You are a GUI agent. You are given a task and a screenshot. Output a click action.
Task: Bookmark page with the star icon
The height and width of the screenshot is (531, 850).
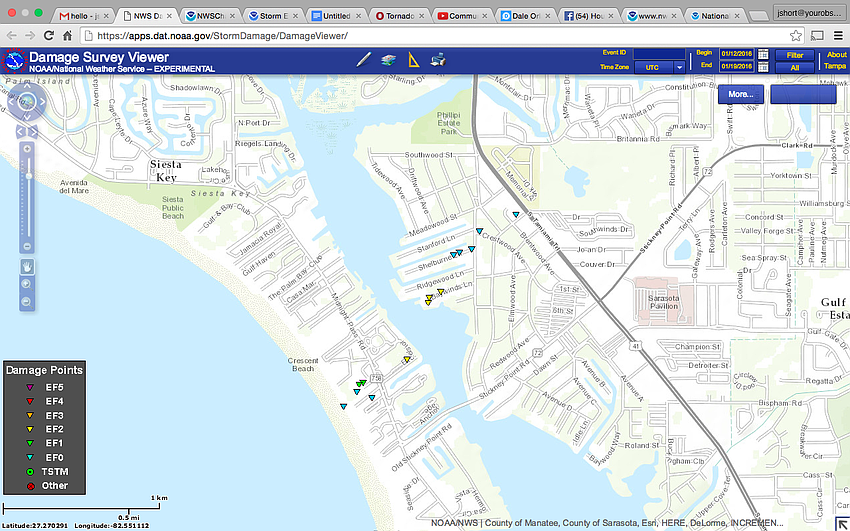coord(795,36)
